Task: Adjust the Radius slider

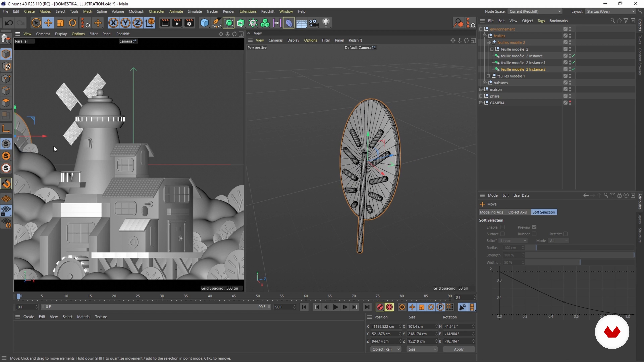Action: click(579, 248)
